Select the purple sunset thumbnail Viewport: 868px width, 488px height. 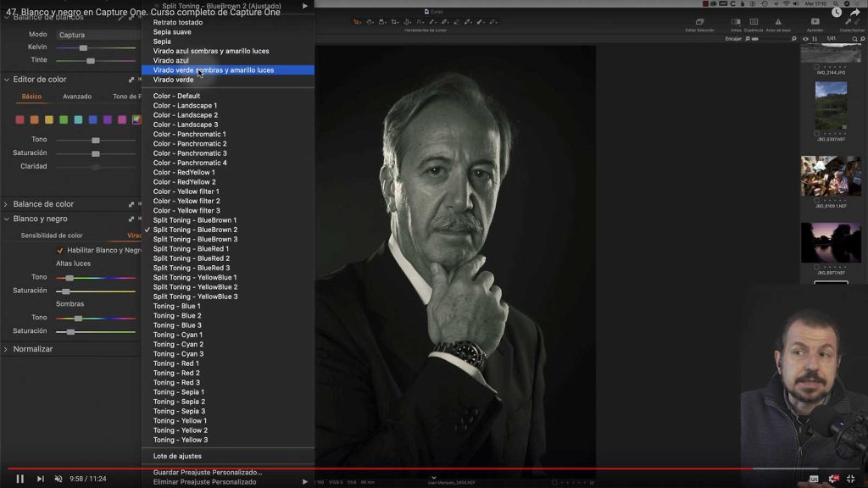coord(831,243)
